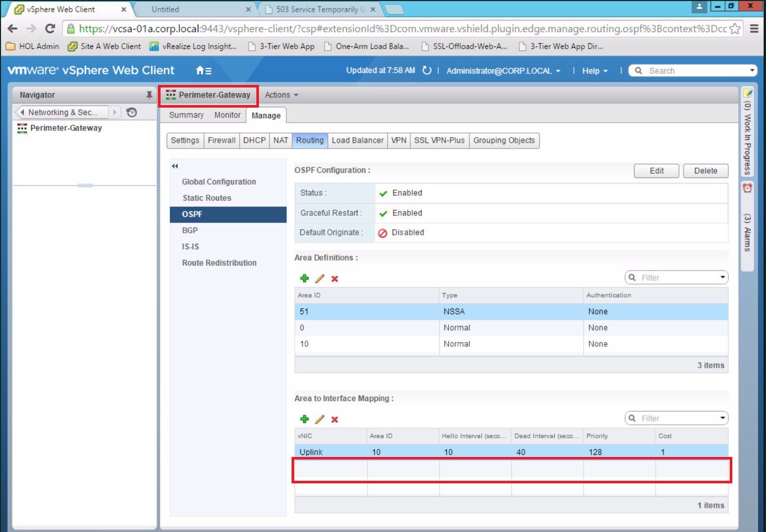
Task: Delete the selected area definition with the red X
Action: [x=335, y=279]
